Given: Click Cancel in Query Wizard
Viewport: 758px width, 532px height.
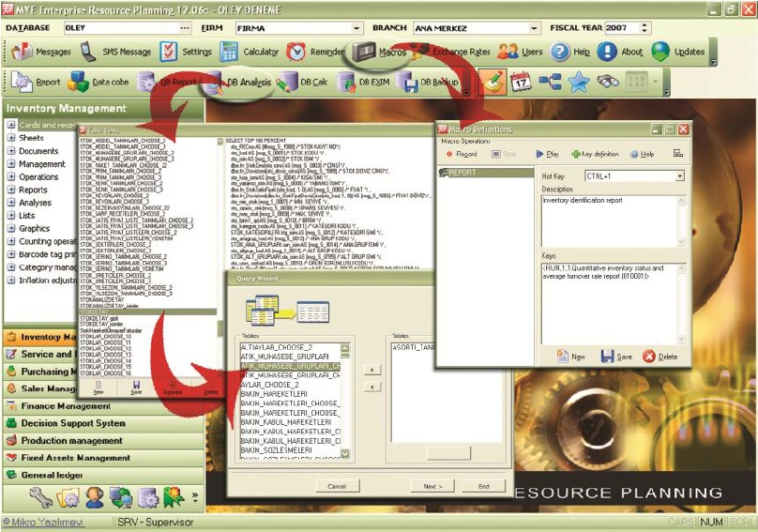Looking at the screenshot, I should pyautogui.click(x=337, y=486).
